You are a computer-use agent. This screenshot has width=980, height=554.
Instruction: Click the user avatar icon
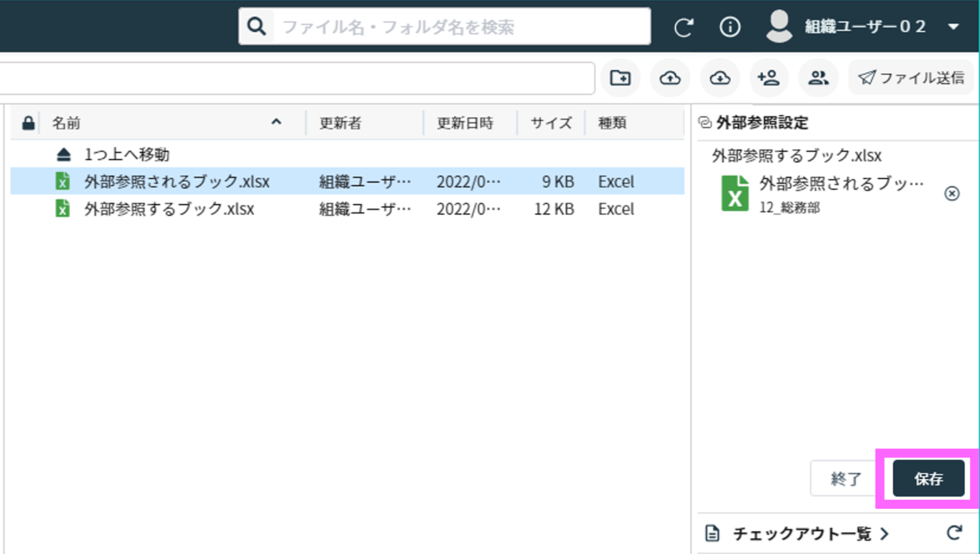click(779, 27)
